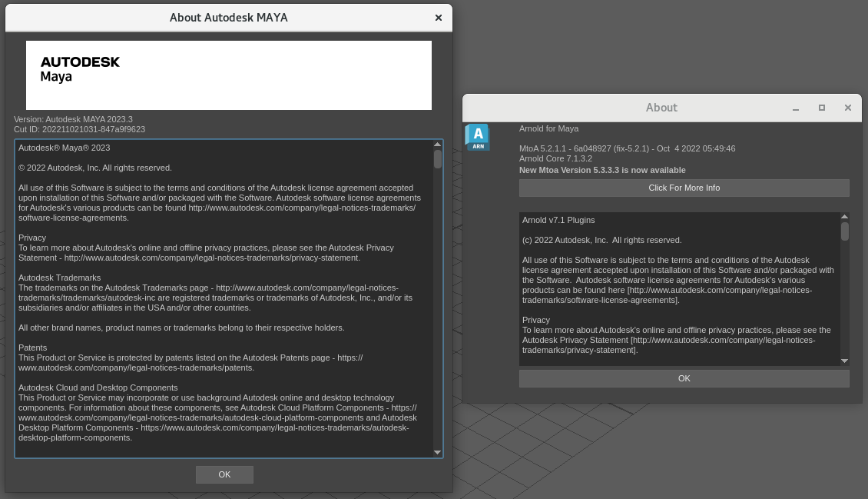Minimize the Arnold About window
868x499 pixels.
point(796,108)
